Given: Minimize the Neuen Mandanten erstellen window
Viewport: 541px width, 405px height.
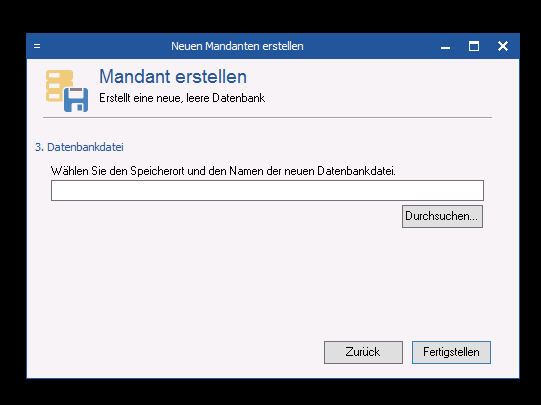Looking at the screenshot, I should [445, 46].
